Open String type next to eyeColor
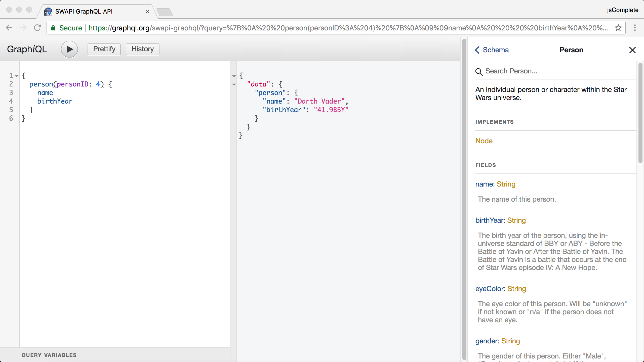The width and height of the screenshot is (644, 362). pyautogui.click(x=517, y=289)
